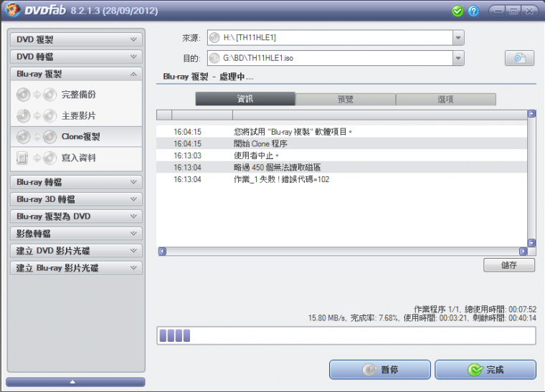Switch to the 預覽 preview tab
Image resolution: width=545 pixels, height=392 pixels.
(x=345, y=100)
